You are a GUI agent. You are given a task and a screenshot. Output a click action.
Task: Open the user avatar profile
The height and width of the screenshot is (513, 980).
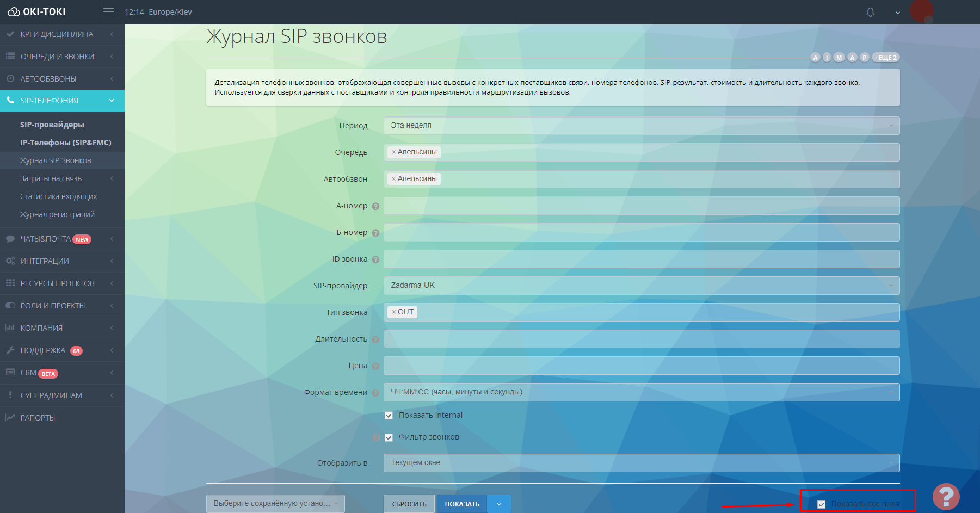922,11
